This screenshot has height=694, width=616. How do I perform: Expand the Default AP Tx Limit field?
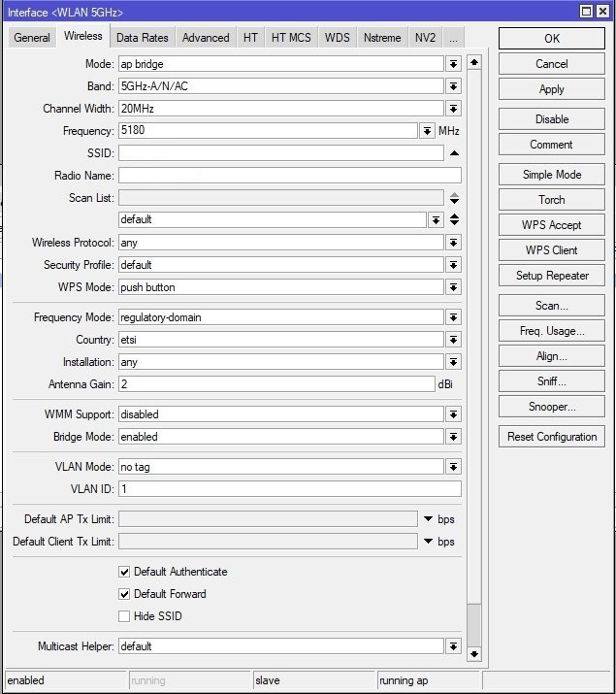(428, 518)
